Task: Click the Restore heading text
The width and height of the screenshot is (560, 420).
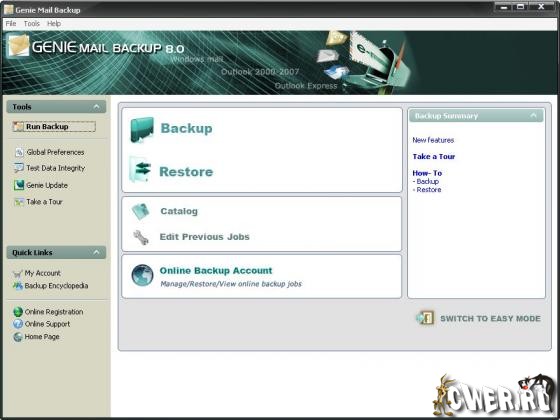Action: pyautogui.click(x=186, y=172)
